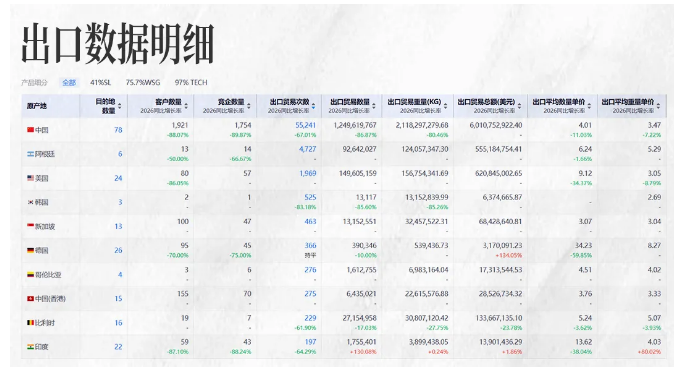Switch to the 75.7%WSG product tab
This screenshot has height=369, width=674.
pyautogui.click(x=143, y=83)
